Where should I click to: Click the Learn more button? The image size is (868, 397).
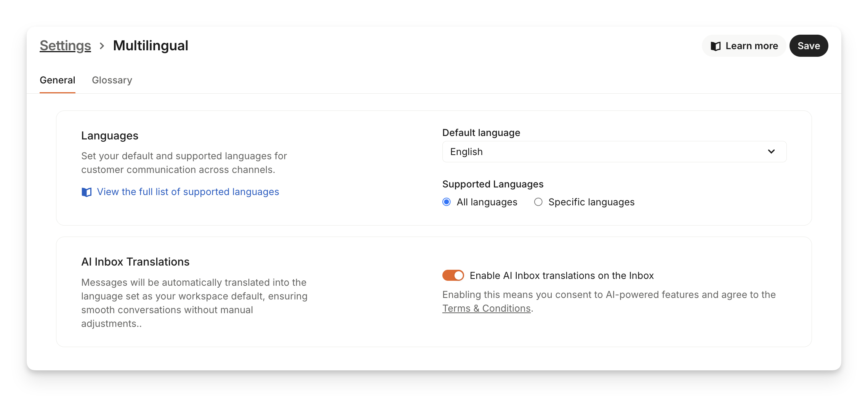(x=744, y=46)
